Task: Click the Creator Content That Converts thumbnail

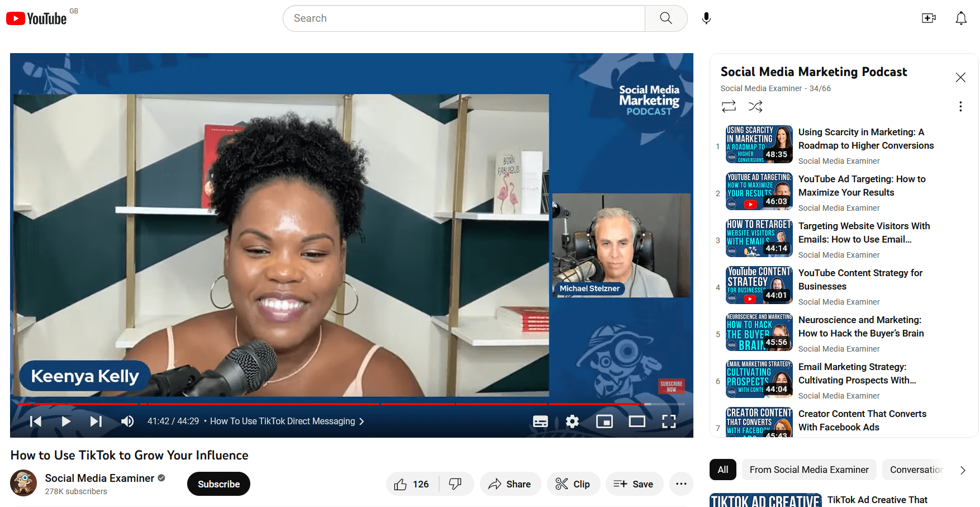Action: (759, 422)
